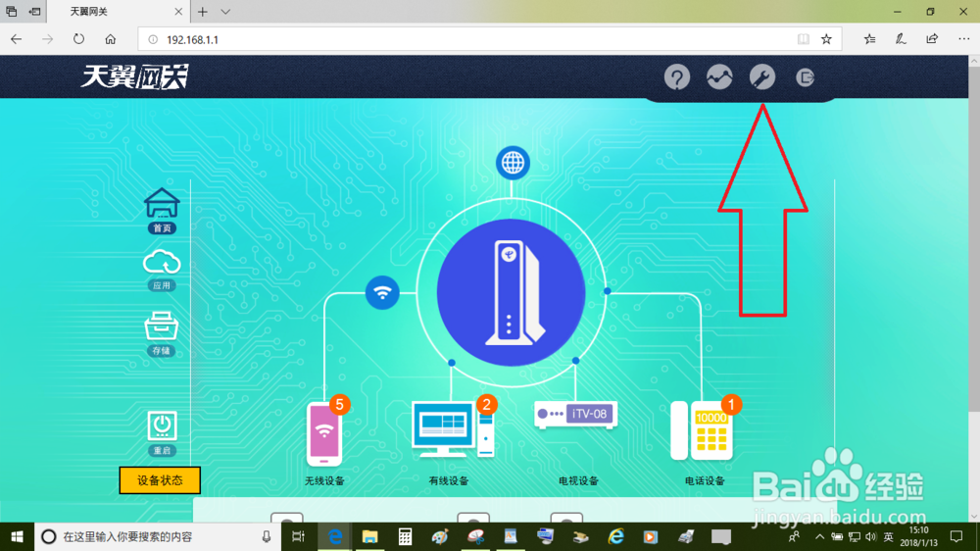This screenshot has height=551, width=980.
Task: Click the microphone icon in search box
Action: point(267,536)
